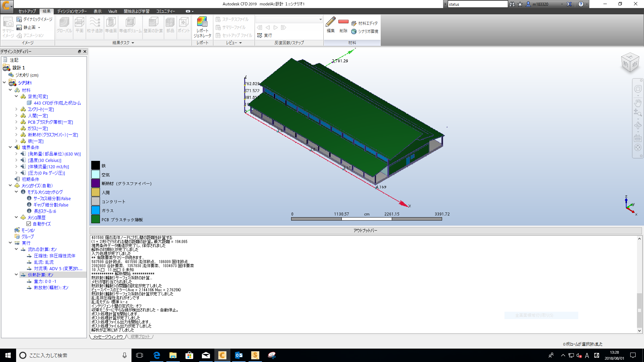This screenshot has height=362, width=644.
Task: Open Microsoft Edge from the taskbar
Action: (157, 355)
